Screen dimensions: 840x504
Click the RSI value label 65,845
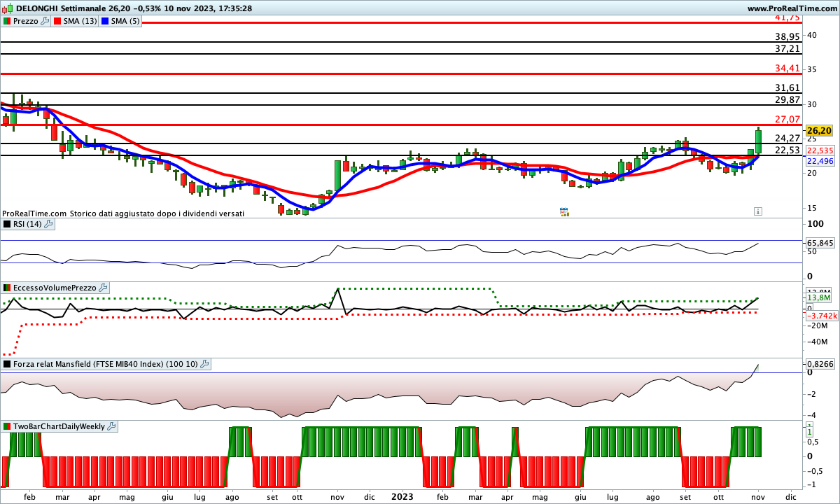tap(820, 243)
